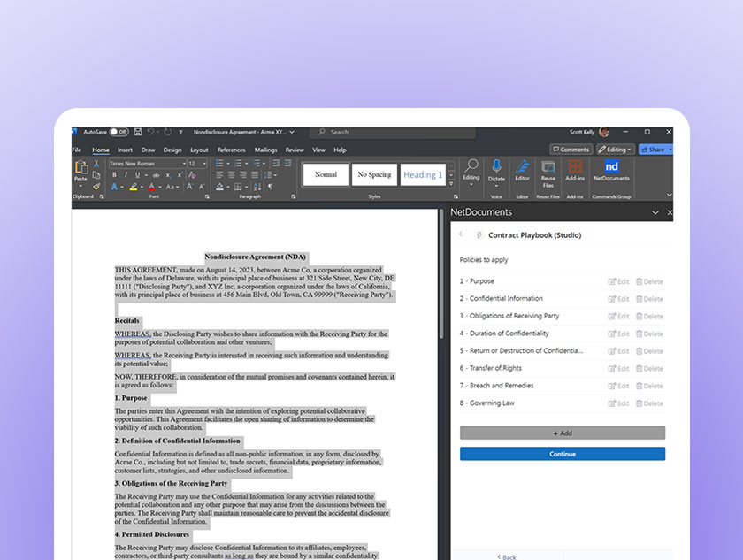Toggle Center alignment
The height and width of the screenshot is (560, 743).
(x=231, y=175)
